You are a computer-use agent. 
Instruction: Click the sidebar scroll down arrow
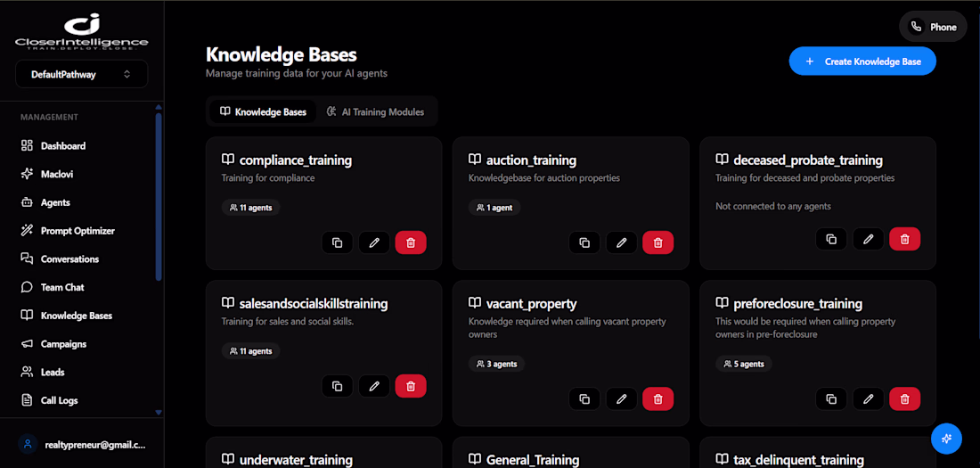tap(158, 413)
